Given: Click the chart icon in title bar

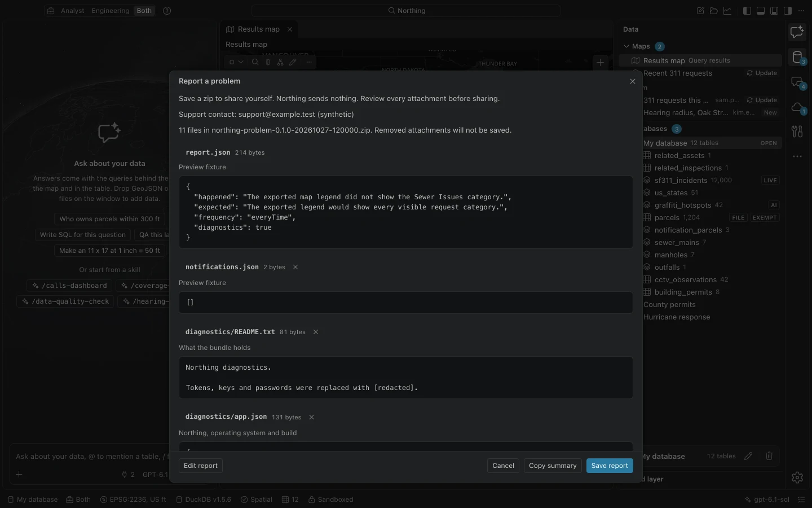Looking at the screenshot, I should 727,11.
